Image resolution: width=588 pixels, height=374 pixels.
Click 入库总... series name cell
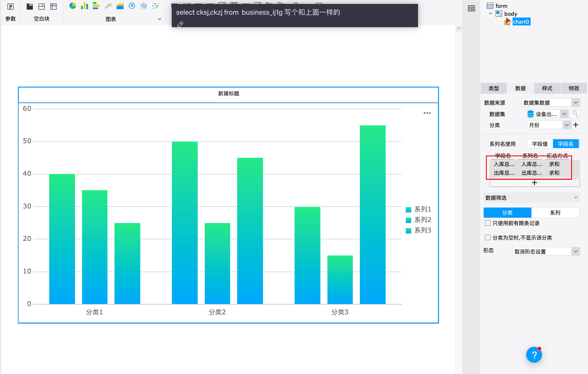tap(532, 164)
